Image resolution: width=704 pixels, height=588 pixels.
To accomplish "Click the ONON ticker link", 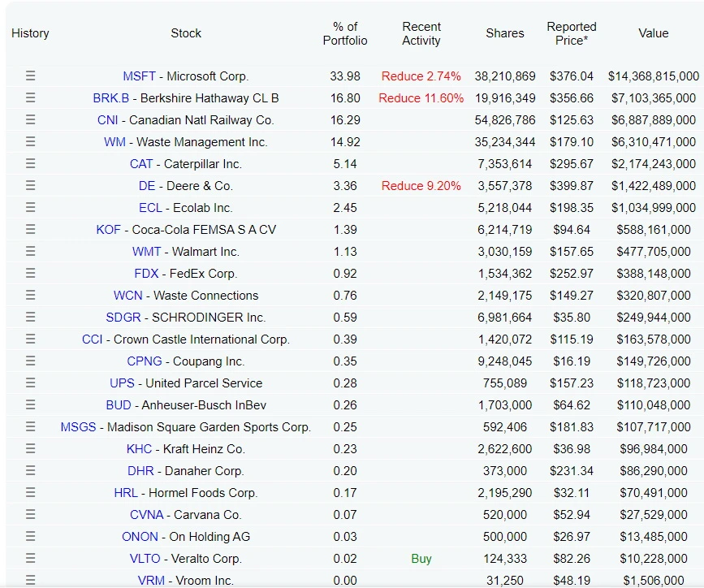I will (140, 537).
